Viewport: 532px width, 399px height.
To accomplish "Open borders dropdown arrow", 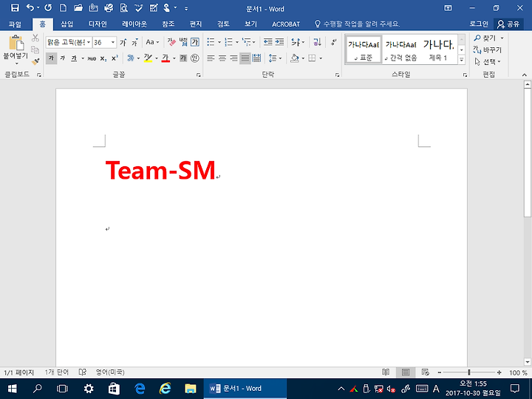I will pos(321,58).
